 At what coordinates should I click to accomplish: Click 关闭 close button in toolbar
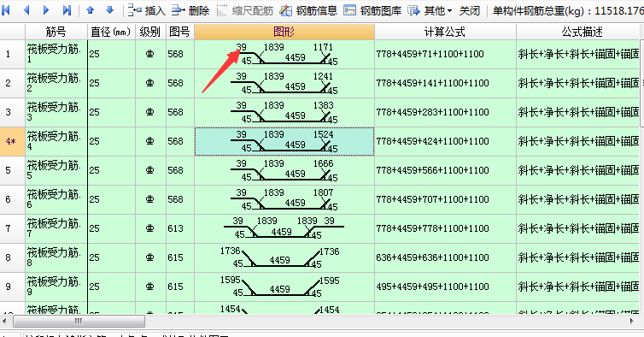point(470,10)
